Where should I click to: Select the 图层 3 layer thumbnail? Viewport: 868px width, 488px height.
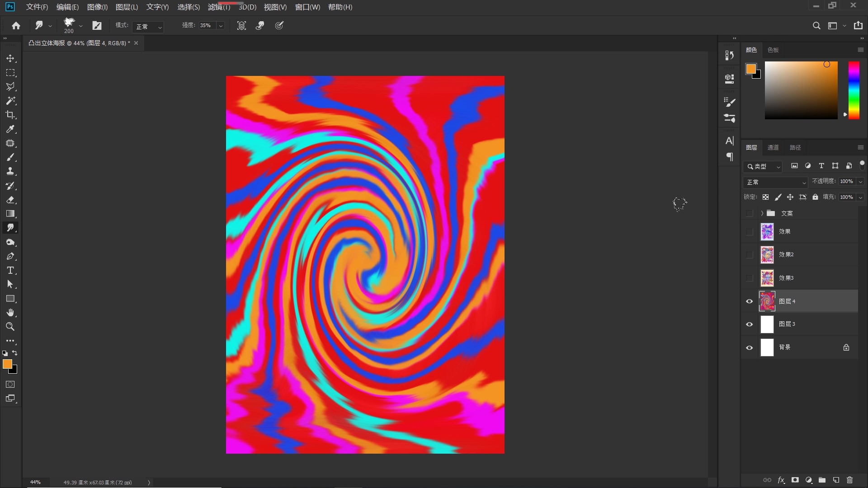[767, 324]
